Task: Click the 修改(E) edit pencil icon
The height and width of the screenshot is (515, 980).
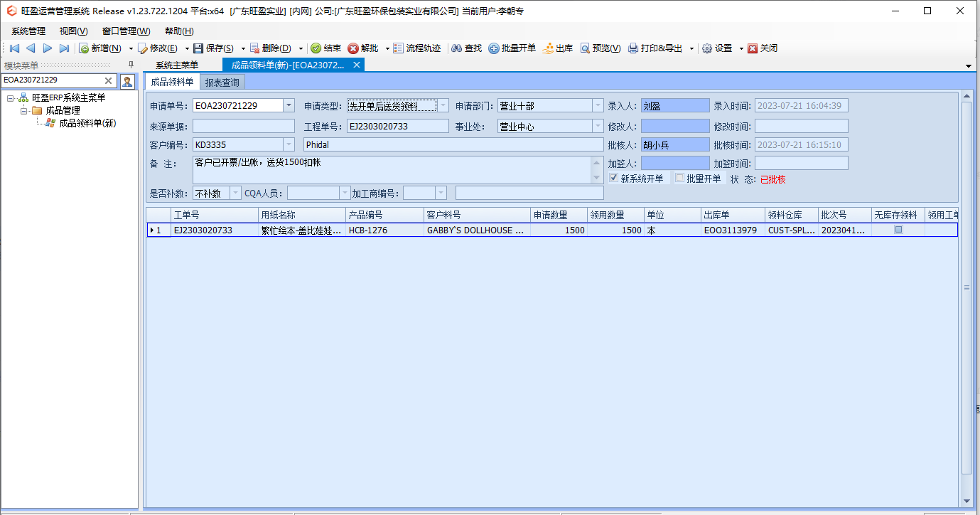Action: pos(142,48)
